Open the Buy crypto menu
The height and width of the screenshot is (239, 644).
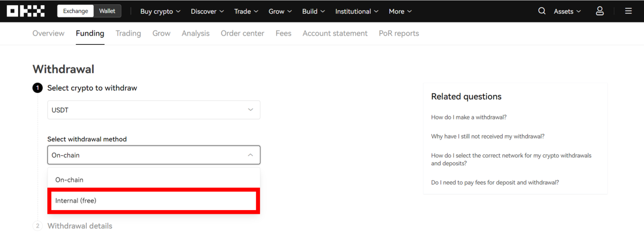pyautogui.click(x=160, y=11)
